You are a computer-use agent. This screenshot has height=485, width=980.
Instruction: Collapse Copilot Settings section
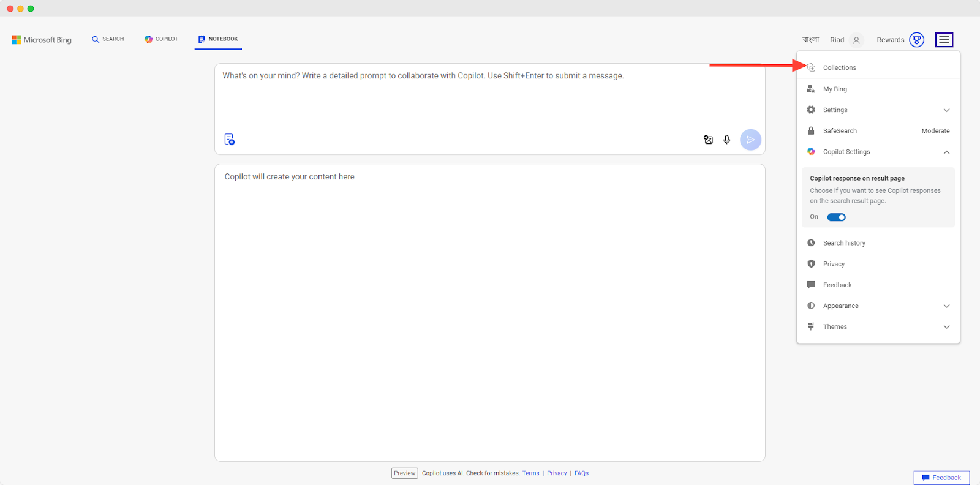pos(946,152)
